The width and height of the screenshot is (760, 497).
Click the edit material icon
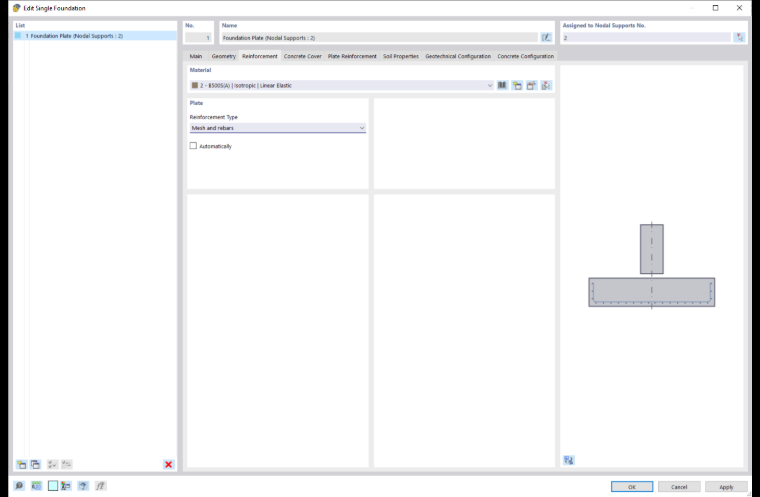click(x=532, y=85)
